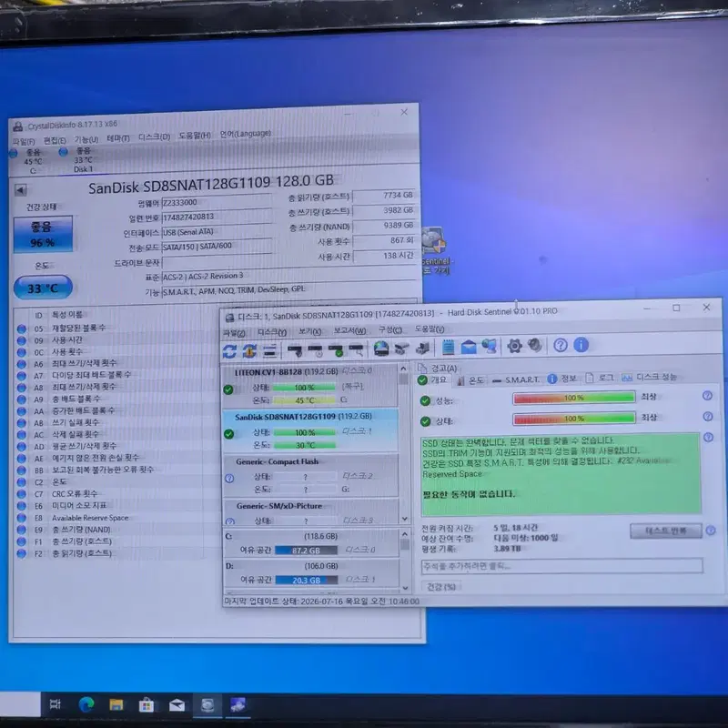Open 언어(Language) menu in CrystalDiskInfo

coord(245,134)
